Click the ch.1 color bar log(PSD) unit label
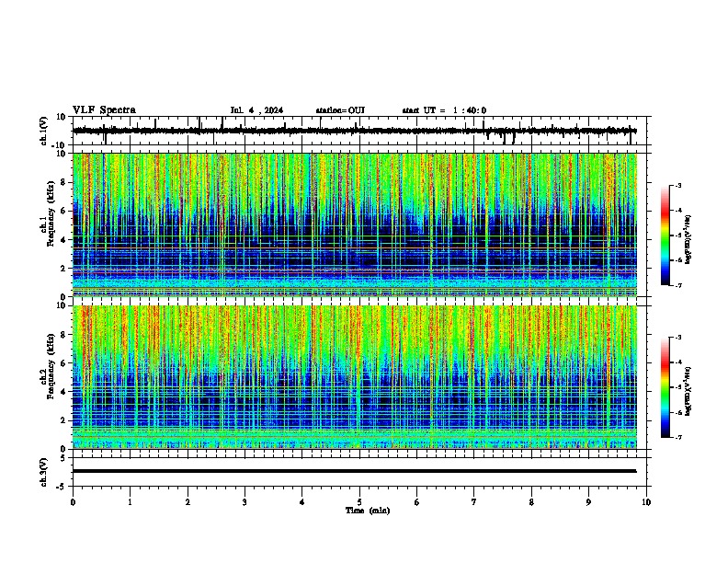 tap(688, 240)
